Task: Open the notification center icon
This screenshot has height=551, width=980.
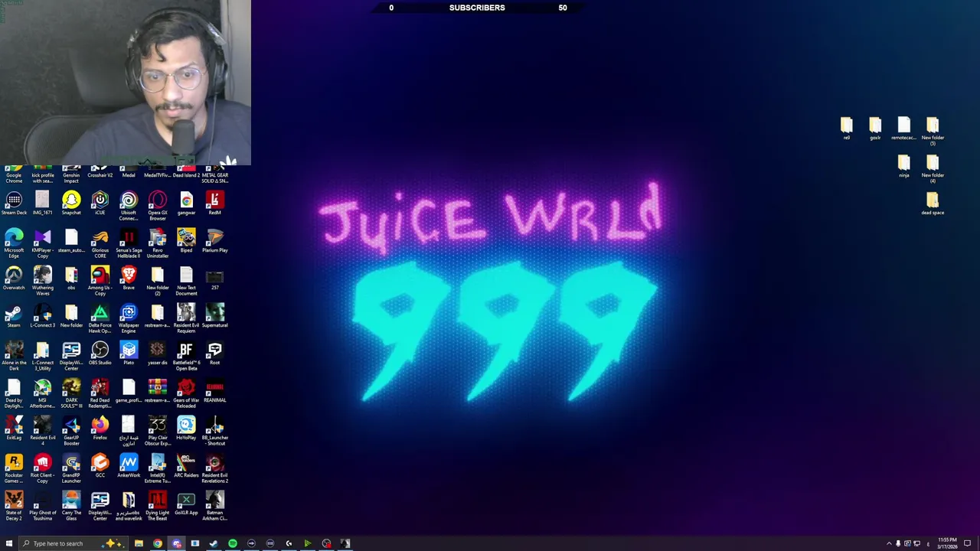Action: [967, 543]
